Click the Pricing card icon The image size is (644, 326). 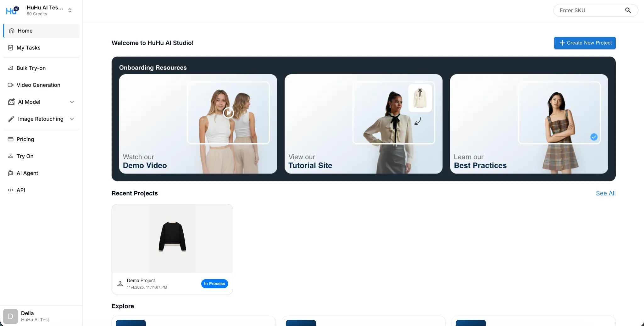pyautogui.click(x=10, y=139)
